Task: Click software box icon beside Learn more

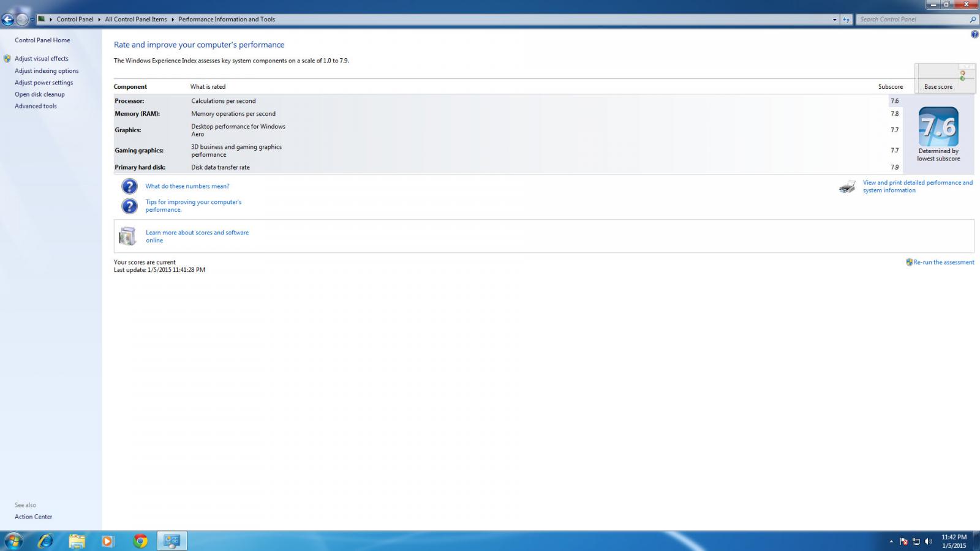Action: (127, 236)
